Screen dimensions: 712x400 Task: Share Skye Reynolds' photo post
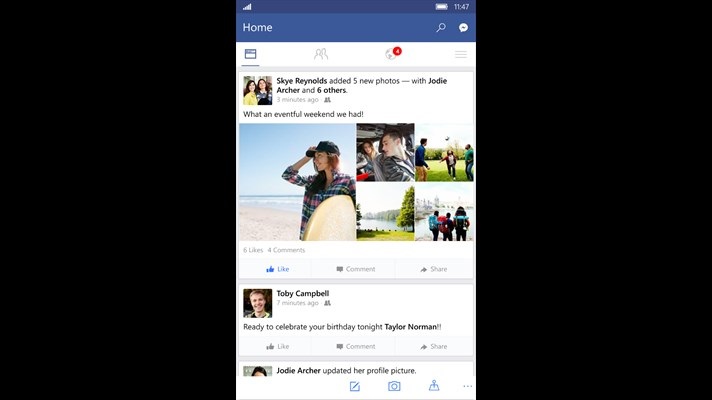point(434,269)
